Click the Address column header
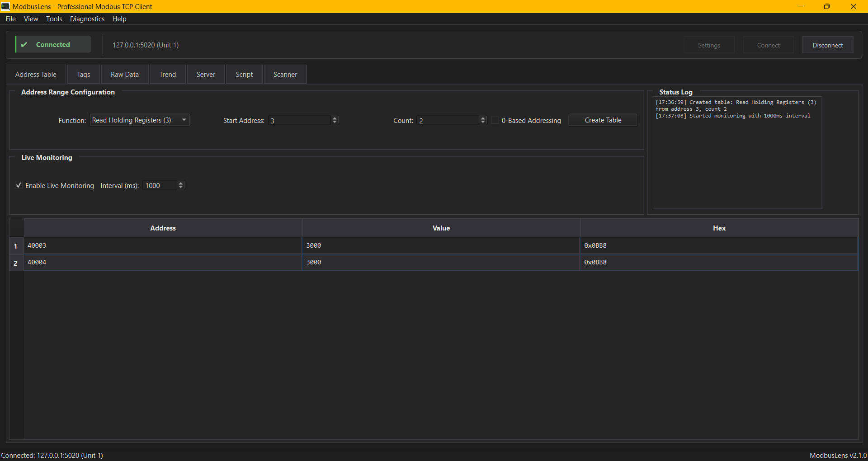Screen dimensions: 868x461 click(163, 228)
